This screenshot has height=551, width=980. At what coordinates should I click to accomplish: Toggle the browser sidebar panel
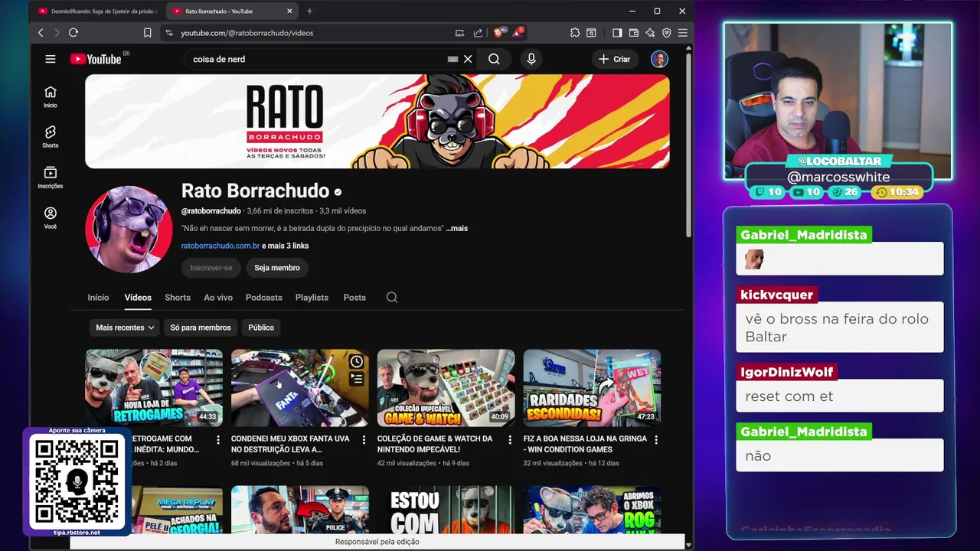(617, 33)
